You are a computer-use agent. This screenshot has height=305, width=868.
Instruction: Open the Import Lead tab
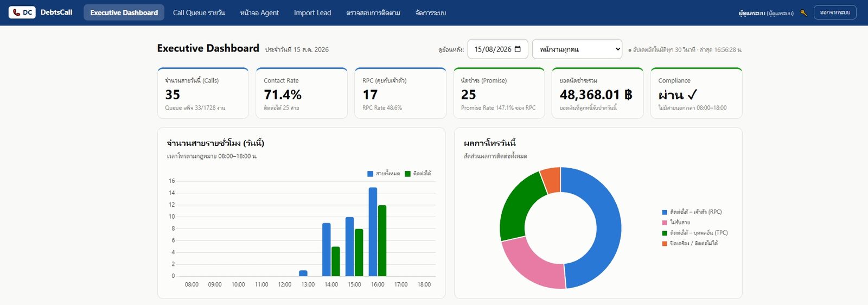point(312,12)
